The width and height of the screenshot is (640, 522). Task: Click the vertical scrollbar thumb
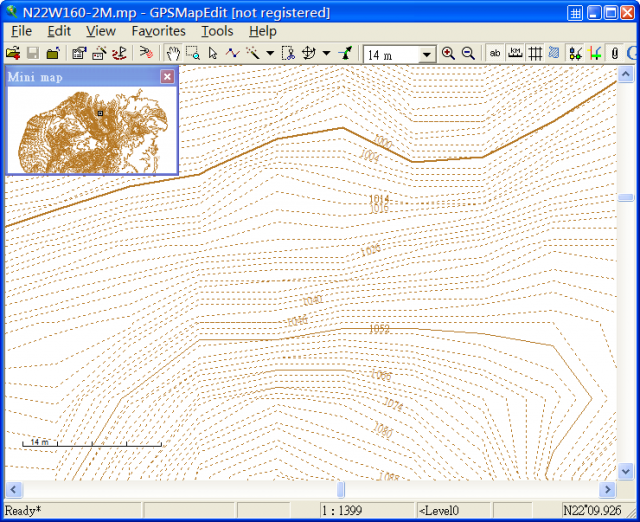(x=626, y=198)
